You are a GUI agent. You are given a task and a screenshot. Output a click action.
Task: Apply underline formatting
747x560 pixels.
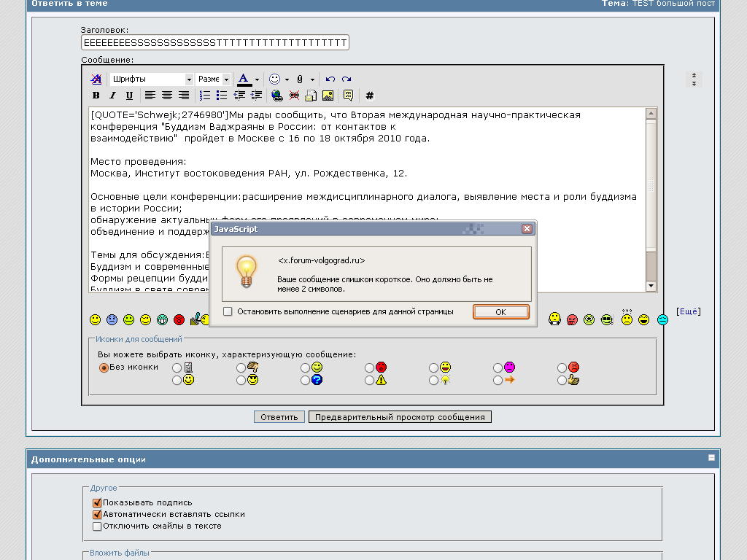tap(129, 96)
